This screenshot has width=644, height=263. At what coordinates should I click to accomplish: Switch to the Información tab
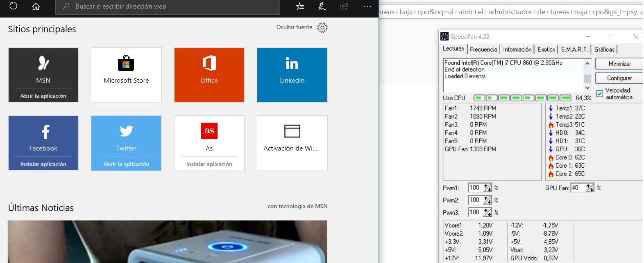pyautogui.click(x=517, y=49)
